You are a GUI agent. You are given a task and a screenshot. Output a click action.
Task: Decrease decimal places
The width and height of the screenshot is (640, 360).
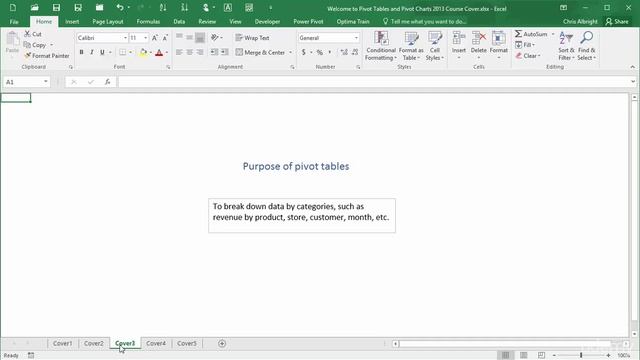[355, 52]
